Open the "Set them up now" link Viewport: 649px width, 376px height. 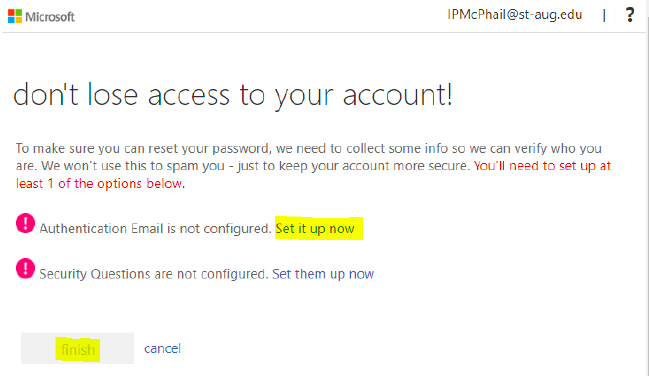click(x=323, y=274)
